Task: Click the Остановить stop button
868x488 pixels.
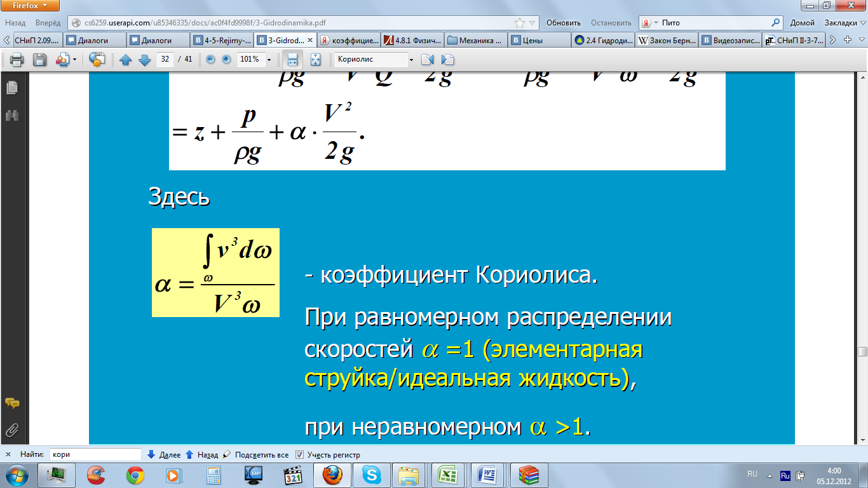Action: click(610, 22)
